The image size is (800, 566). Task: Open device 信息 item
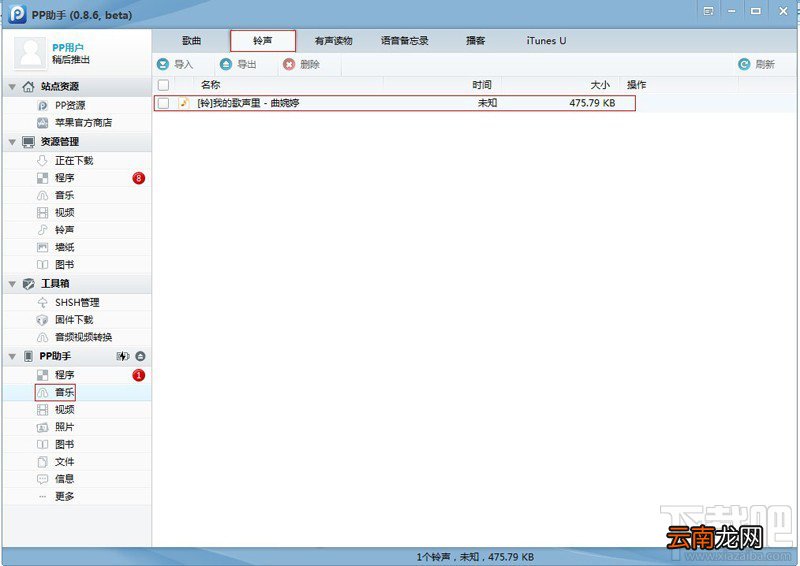click(x=65, y=479)
